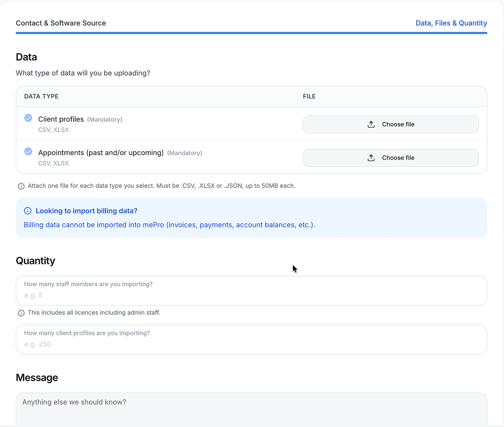Viewport: 504px width, 427px height.
Task: Click the info icon beside licences note
Action: (x=21, y=313)
